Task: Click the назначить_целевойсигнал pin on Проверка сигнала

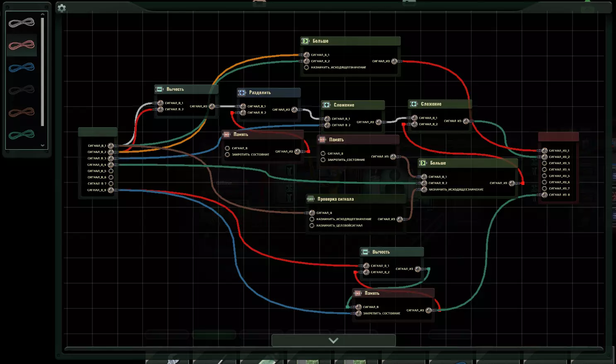Action: [312, 226]
